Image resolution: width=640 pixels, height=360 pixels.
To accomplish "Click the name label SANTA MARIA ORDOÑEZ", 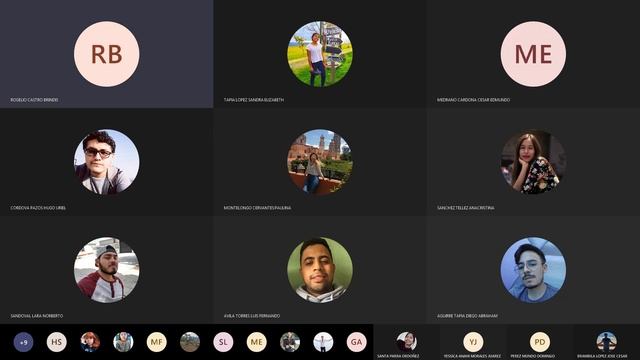I will coord(398,356).
